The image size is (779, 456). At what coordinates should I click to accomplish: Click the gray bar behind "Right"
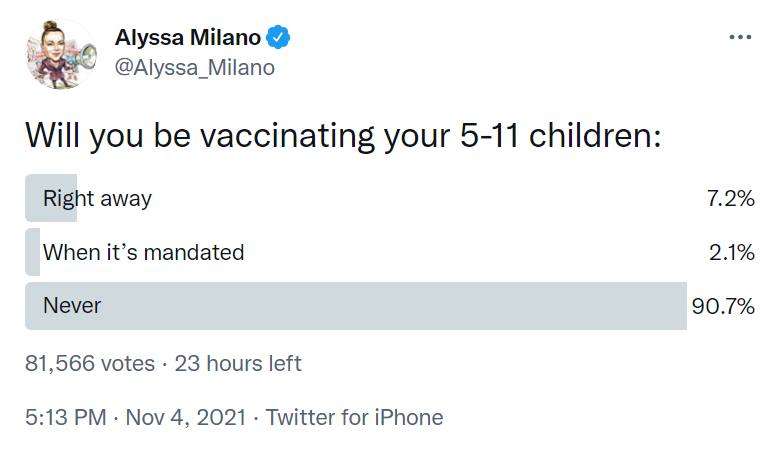pyautogui.click(x=33, y=198)
